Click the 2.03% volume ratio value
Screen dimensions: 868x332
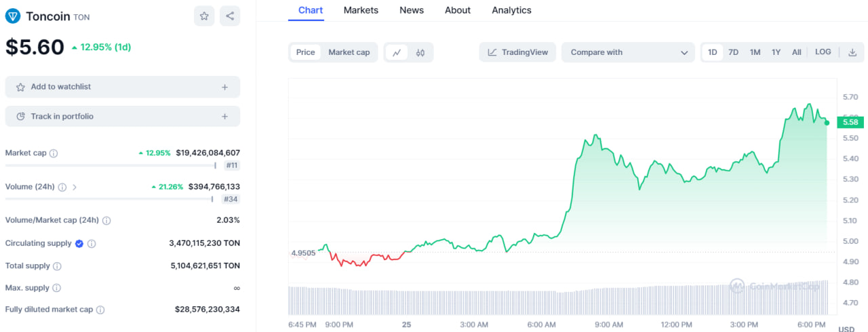click(x=228, y=220)
